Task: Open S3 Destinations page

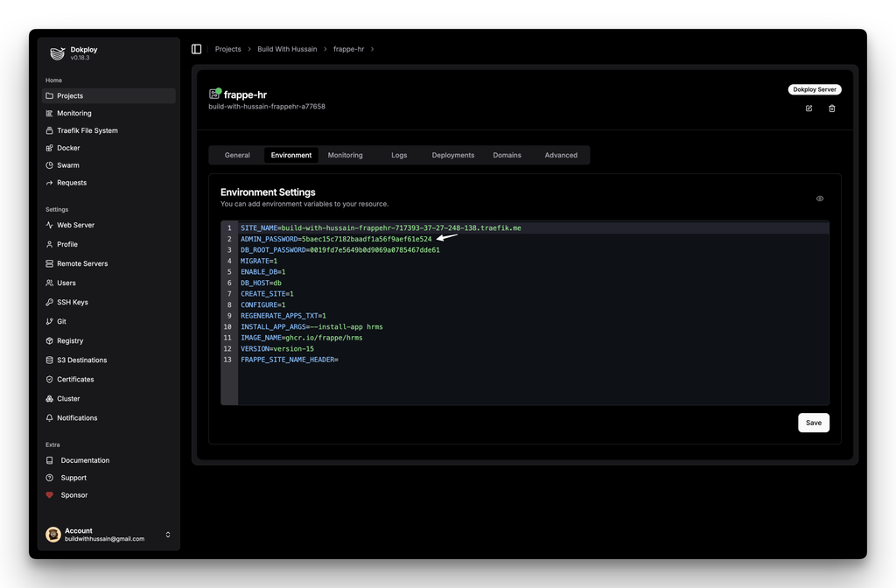Action: [81, 360]
